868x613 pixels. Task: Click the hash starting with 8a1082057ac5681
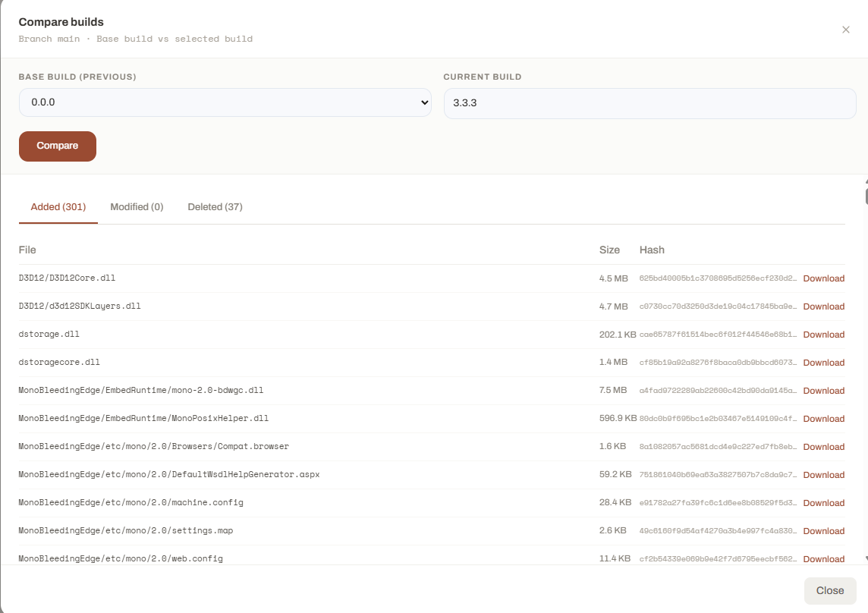718,446
